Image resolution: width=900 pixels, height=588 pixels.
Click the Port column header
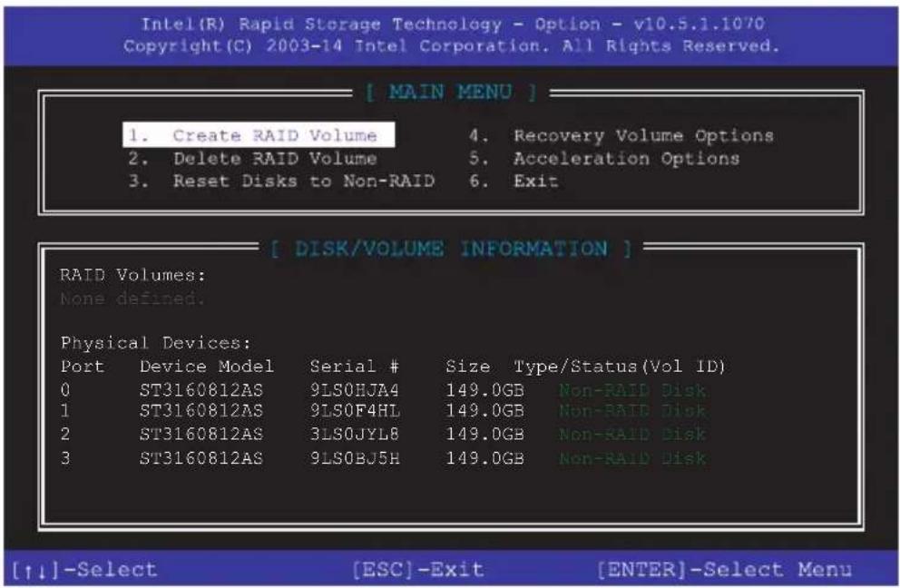coord(82,367)
